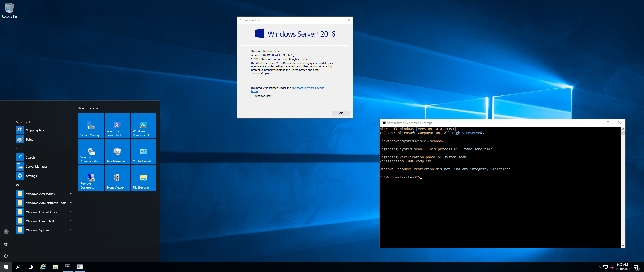Switch to Command Prompt taskbar icon
This screenshot has height=272, width=644.
[x=67, y=267]
